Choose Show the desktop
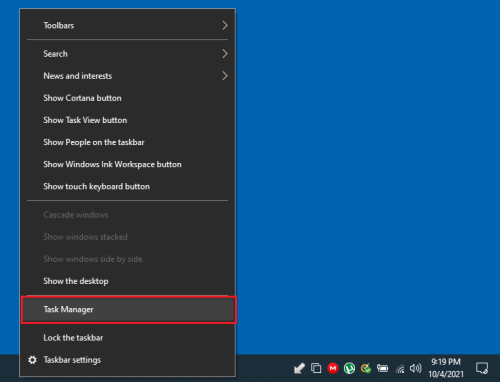 coord(128,281)
